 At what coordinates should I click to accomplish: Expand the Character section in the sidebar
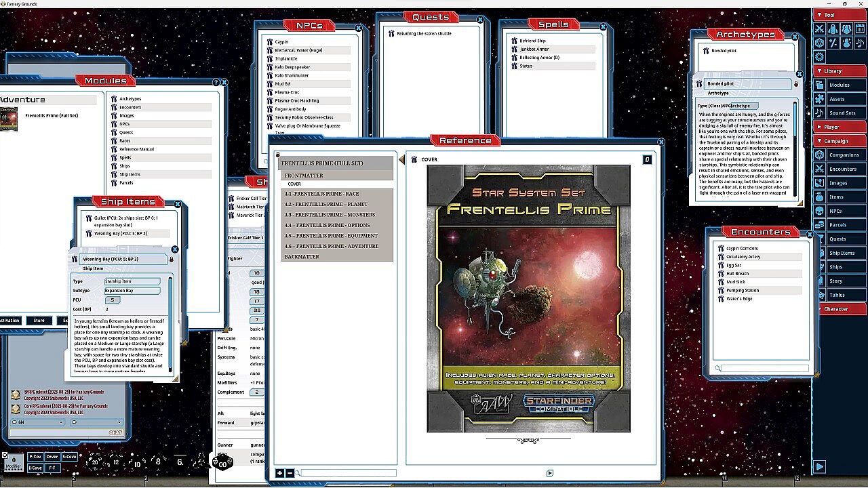coord(840,308)
